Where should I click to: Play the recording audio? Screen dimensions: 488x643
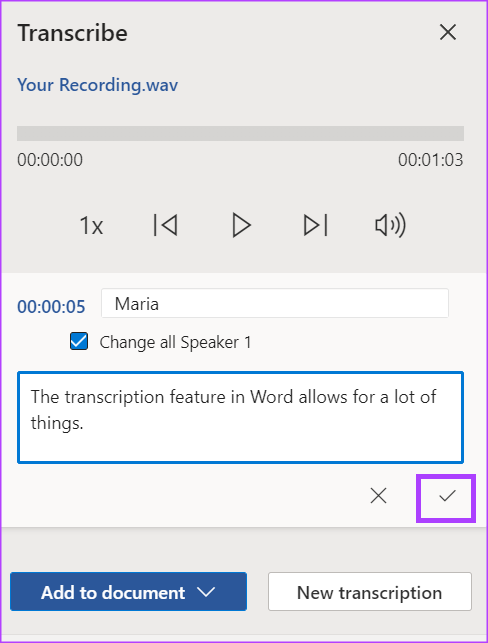pyautogui.click(x=241, y=225)
